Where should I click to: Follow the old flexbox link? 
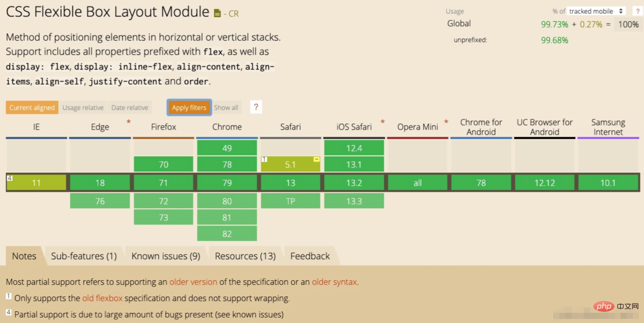[x=102, y=299]
